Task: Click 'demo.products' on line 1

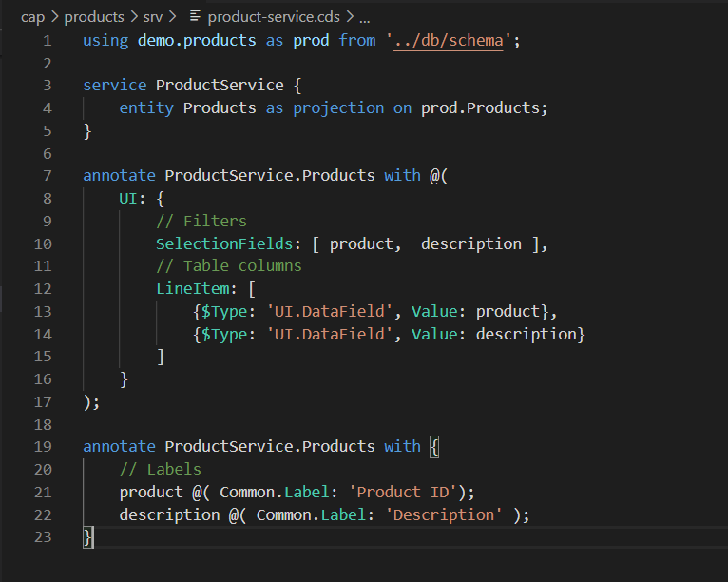Action: 197,40
